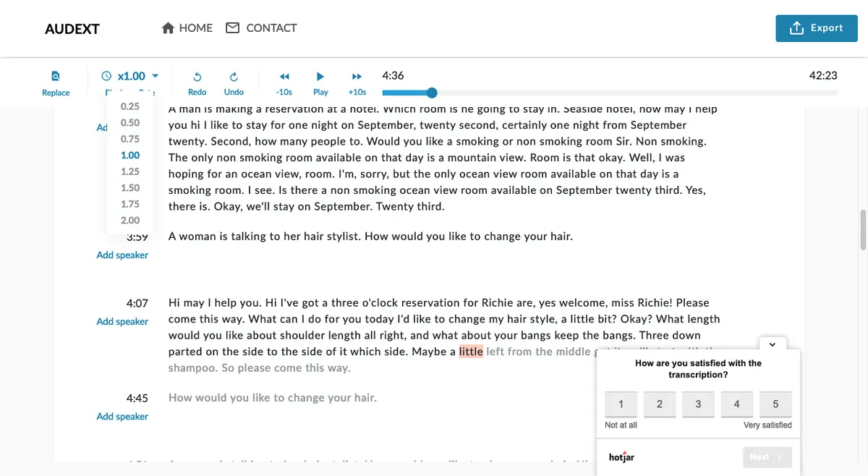Click the current time 4:36
The height and width of the screenshot is (476, 868).
[x=393, y=76]
